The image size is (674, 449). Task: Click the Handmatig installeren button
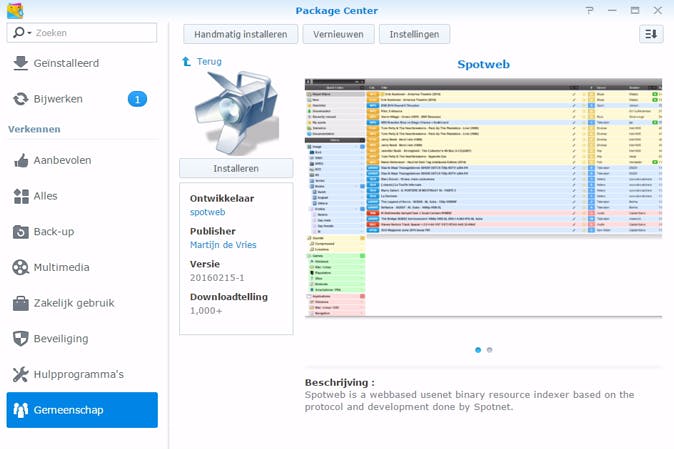coord(240,34)
